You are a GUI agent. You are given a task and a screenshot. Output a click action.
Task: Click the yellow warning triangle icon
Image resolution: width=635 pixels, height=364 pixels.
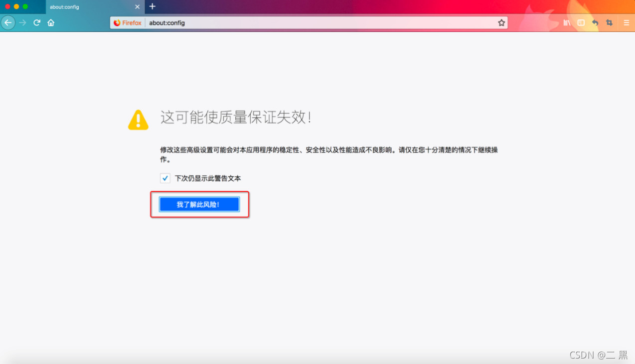pos(138,120)
